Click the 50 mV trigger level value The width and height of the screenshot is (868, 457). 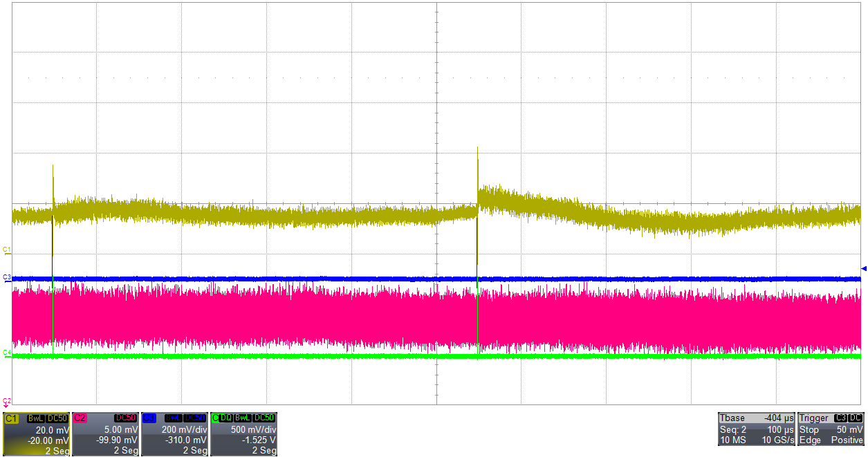click(850, 430)
